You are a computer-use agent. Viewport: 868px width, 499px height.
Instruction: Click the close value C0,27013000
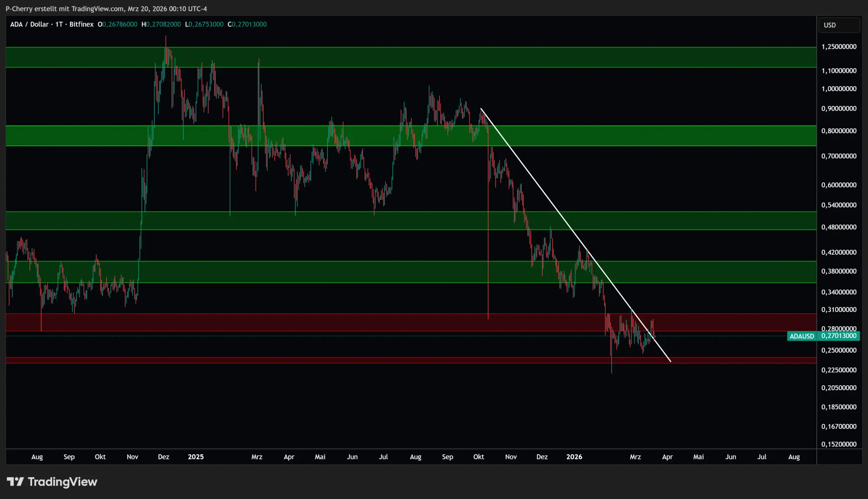(247, 24)
